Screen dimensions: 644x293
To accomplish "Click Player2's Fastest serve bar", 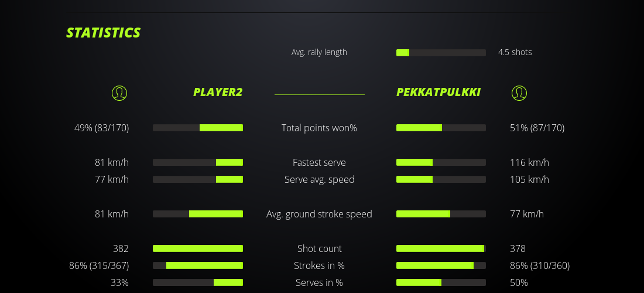I will point(198,162).
